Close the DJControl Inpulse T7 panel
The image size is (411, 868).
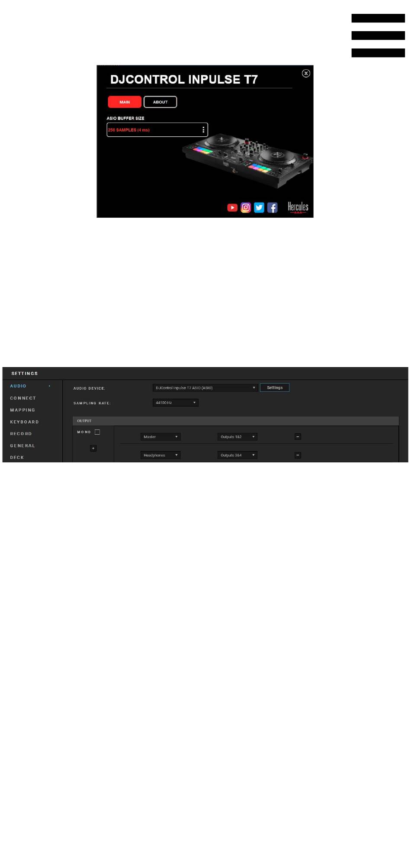tap(306, 74)
